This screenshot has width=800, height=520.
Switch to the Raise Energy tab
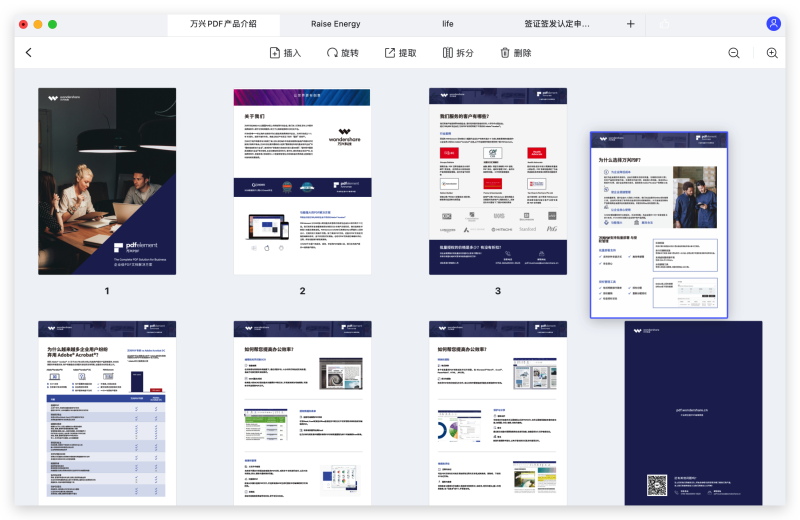click(x=336, y=23)
